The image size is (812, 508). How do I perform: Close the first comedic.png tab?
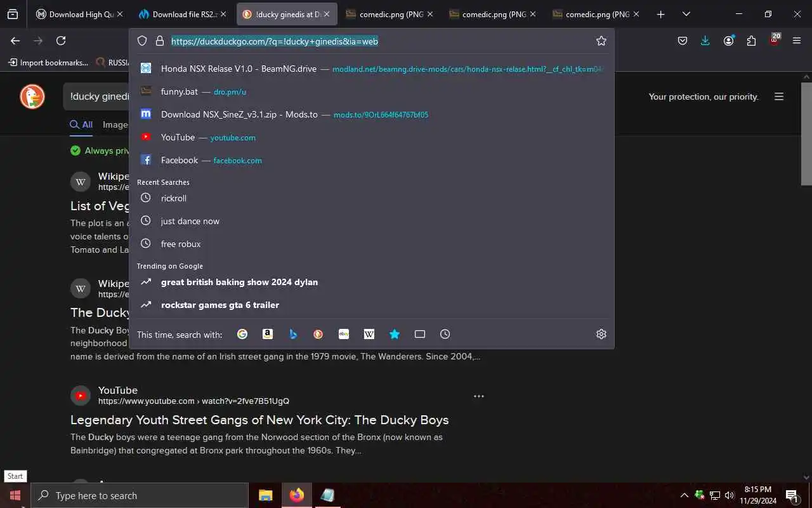click(x=430, y=14)
